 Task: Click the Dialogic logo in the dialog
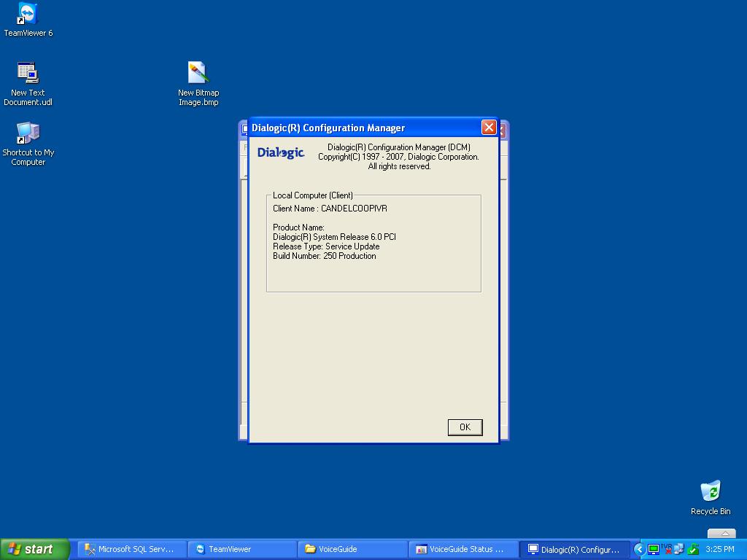click(281, 152)
